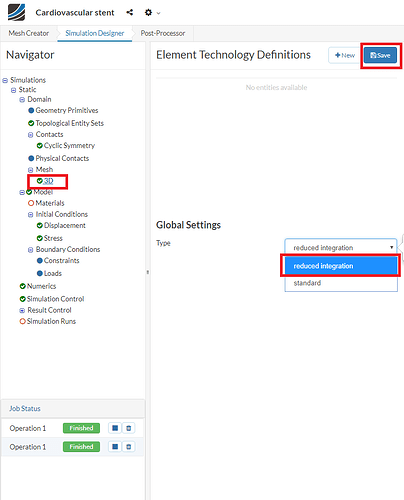Click the green check icon beside Numerics
Image resolution: width=404 pixels, height=500 pixels.
pos(23,286)
